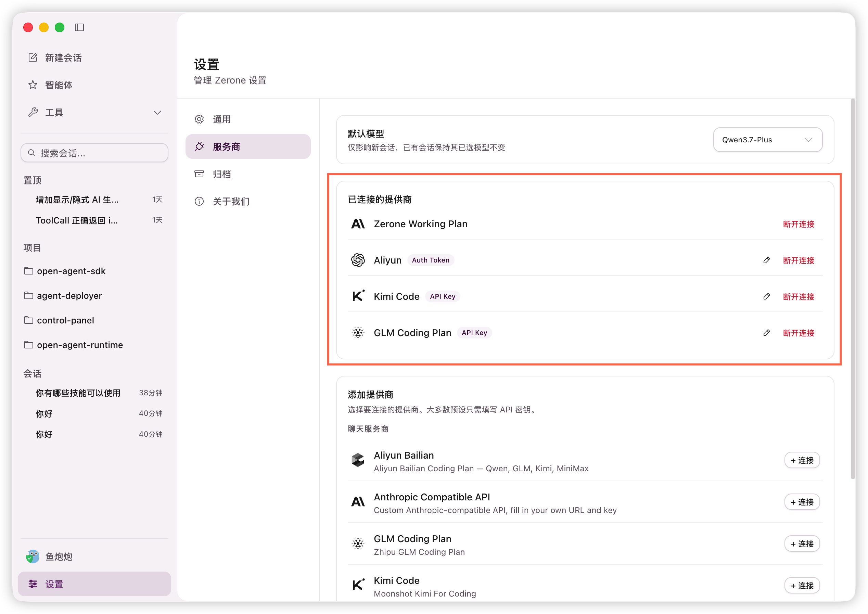Viewport: 868px width, 614px height.
Task: Click the Anthropic logo of Zerone Working Plan
Action: coord(358,224)
